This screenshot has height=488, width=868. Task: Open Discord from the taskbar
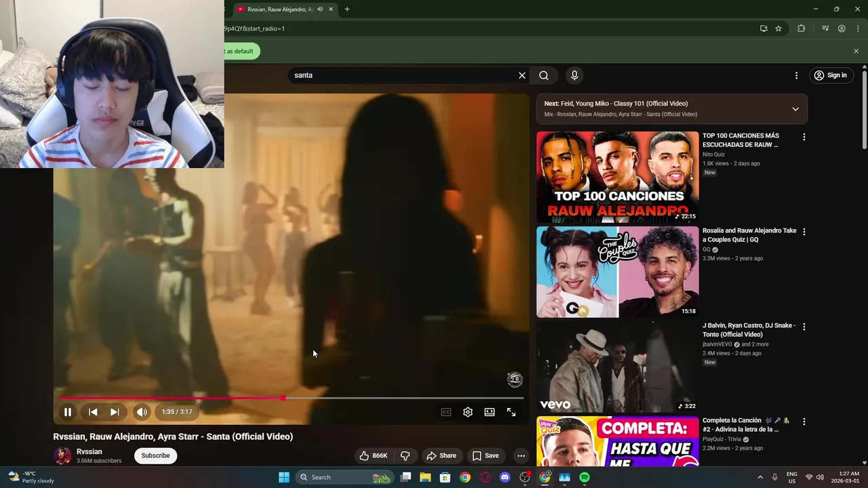pyautogui.click(x=505, y=477)
